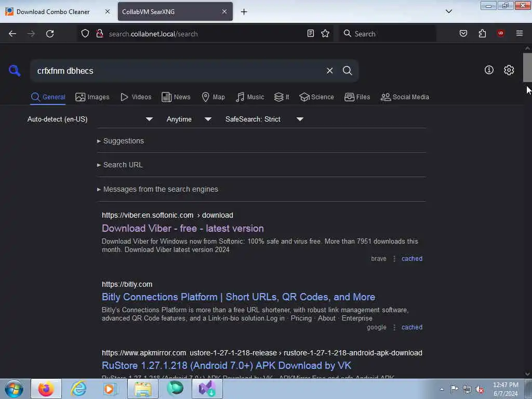532x399 pixels.
Task: Go back to the previous page
Action: pos(12,34)
